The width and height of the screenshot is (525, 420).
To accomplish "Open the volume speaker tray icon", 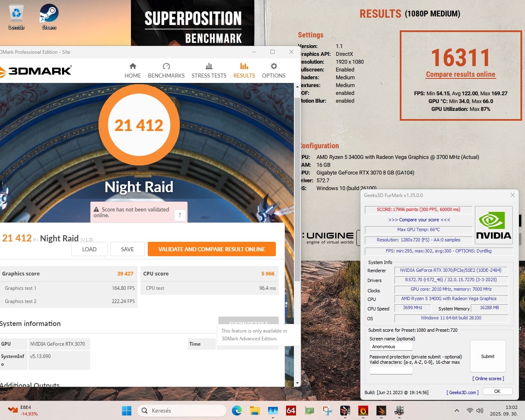I will pos(479,411).
